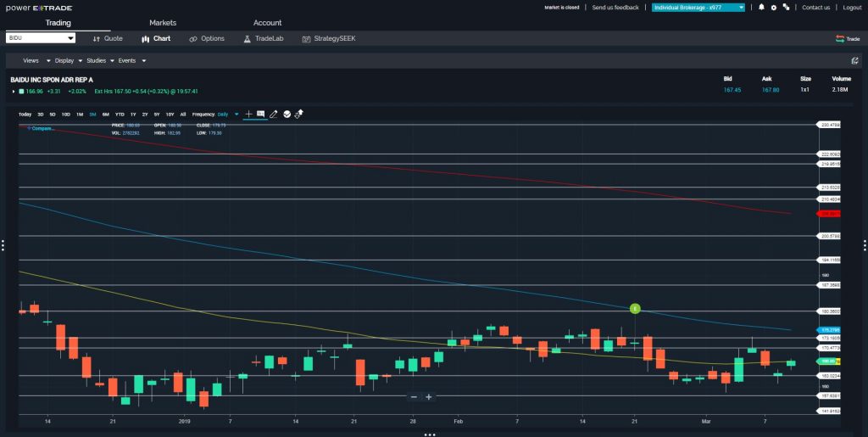Select the All time range
This screenshot has height=437, width=868.
[183, 114]
